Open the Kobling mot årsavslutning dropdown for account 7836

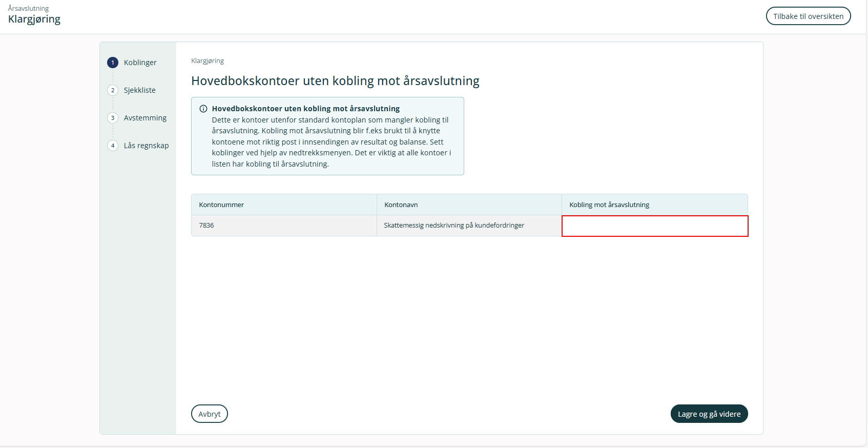(654, 226)
